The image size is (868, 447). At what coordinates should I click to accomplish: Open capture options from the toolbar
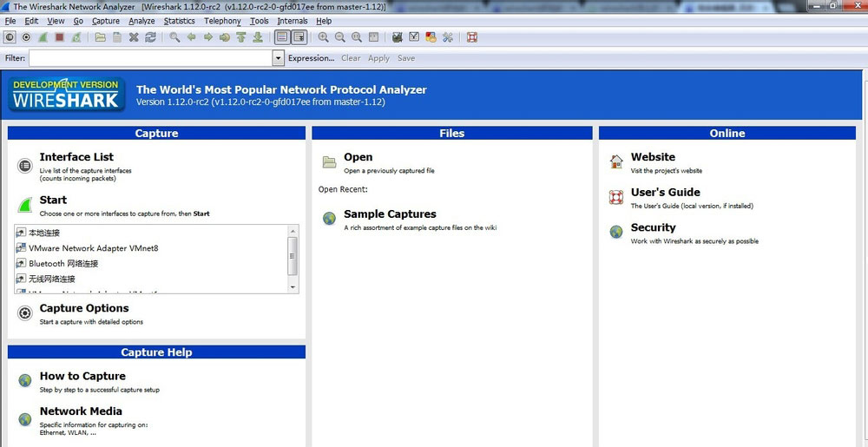tap(26, 37)
